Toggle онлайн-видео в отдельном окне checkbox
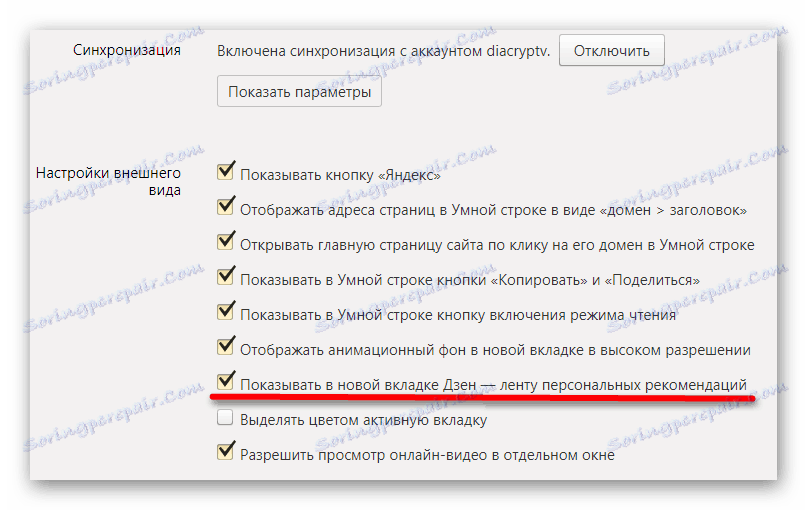The image size is (807, 510). 225,451
